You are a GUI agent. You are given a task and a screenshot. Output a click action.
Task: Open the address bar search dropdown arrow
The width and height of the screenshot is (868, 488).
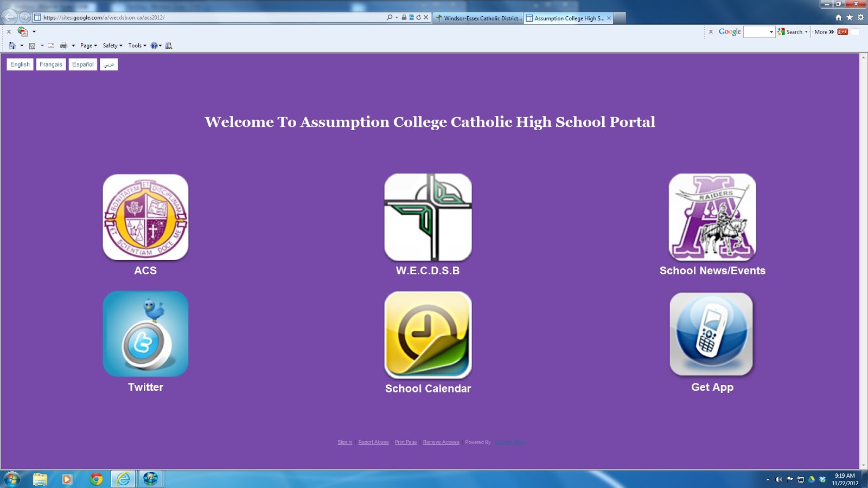coord(397,17)
